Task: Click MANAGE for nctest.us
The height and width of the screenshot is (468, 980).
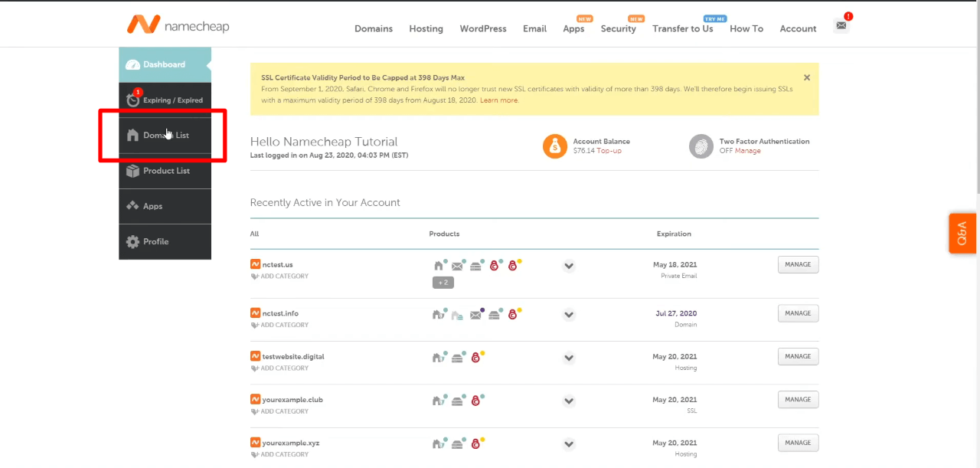Action: coord(798,264)
